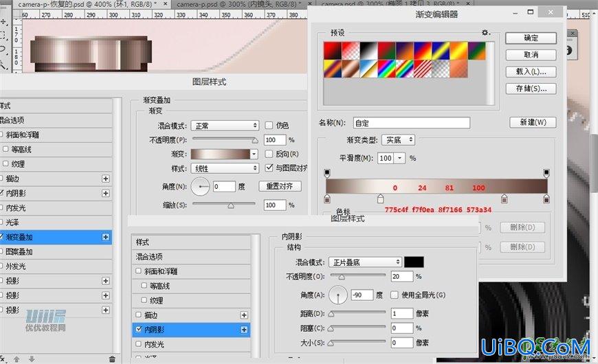This screenshot has width=598, height=364.
Task: Check 内发光 in the front style list
Action: tap(139, 344)
